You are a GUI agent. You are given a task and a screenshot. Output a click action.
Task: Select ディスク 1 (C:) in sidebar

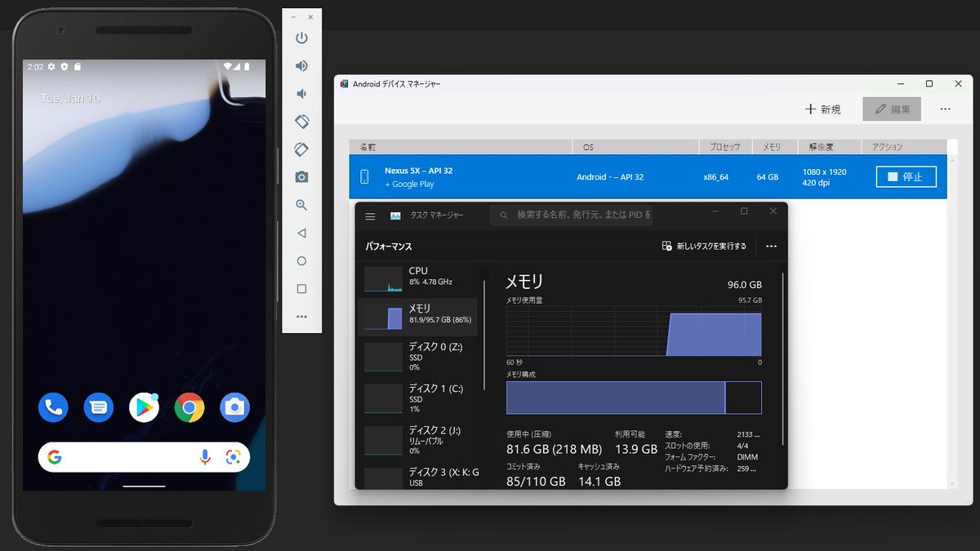[x=418, y=398]
